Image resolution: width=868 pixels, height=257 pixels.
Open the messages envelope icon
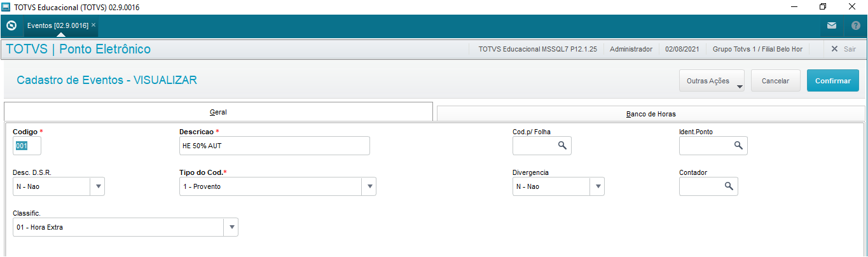[x=832, y=25]
